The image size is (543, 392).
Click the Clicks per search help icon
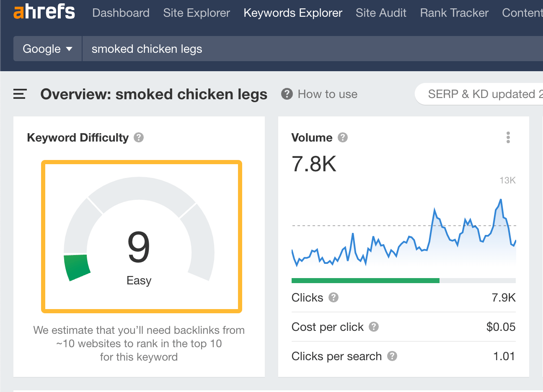click(393, 356)
